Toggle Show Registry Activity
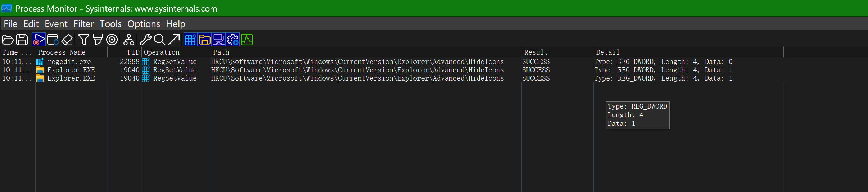The image size is (868, 192). point(190,40)
